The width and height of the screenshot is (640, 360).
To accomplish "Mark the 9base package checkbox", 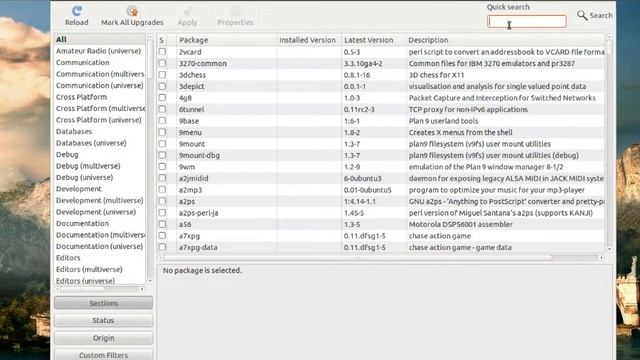I will tap(162, 121).
